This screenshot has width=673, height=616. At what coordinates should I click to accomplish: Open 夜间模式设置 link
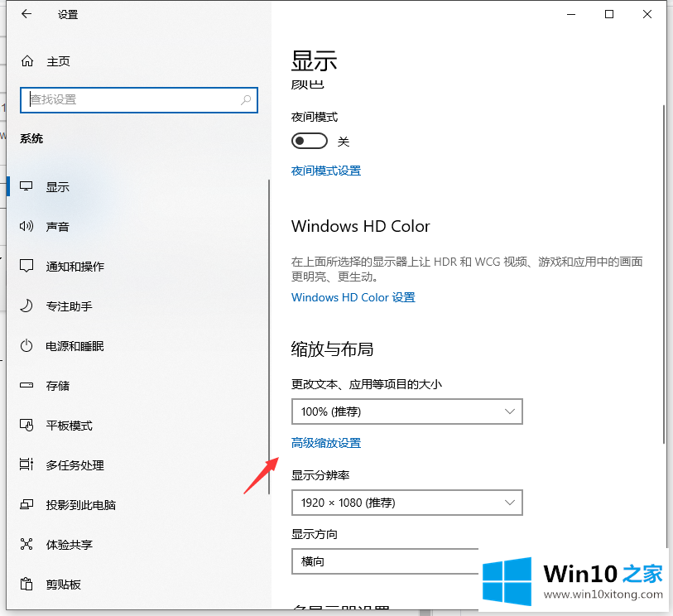coord(326,171)
